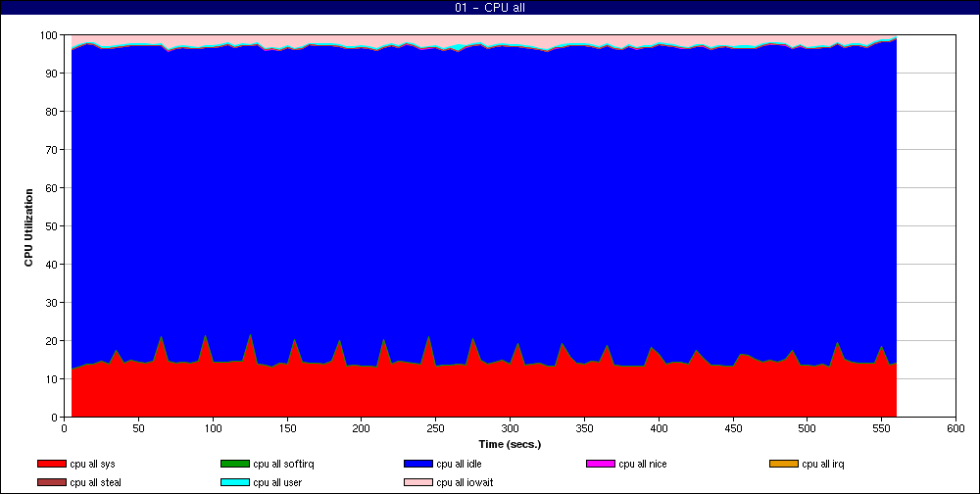Click the orange cpu all irq swatch
980x494 pixels.
point(784,464)
